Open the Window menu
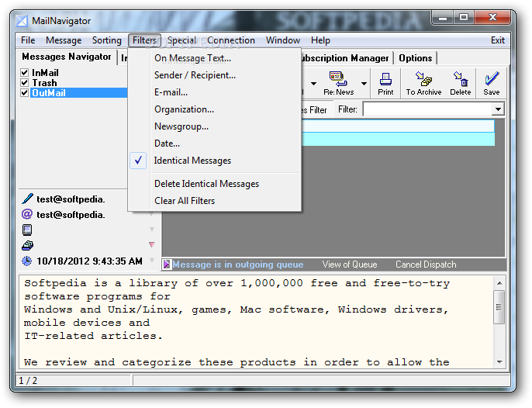The width and height of the screenshot is (532, 408). tap(283, 40)
